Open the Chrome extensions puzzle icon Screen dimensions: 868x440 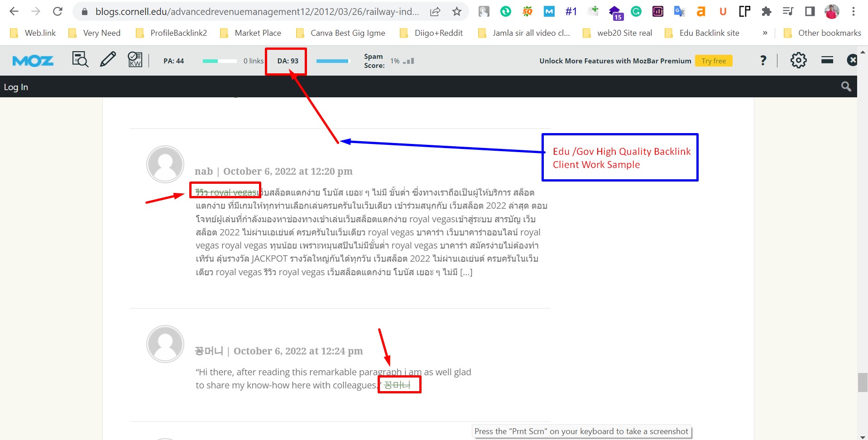[x=766, y=12]
